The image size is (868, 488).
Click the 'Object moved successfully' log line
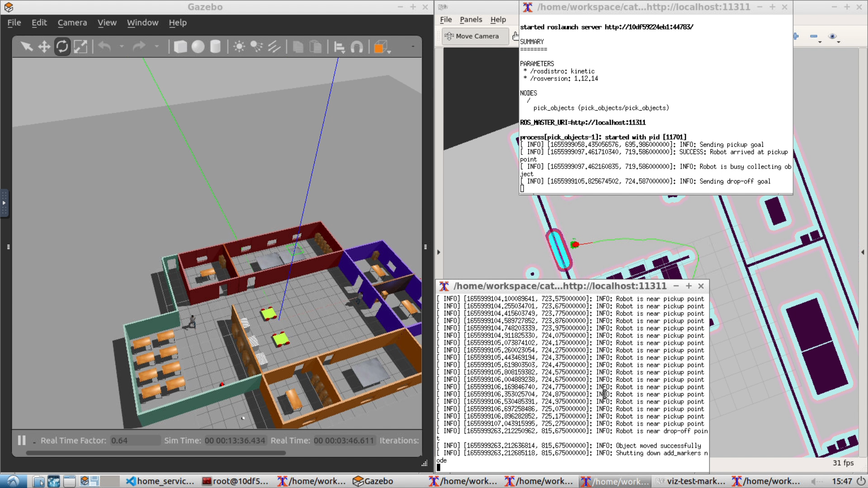[x=569, y=446]
